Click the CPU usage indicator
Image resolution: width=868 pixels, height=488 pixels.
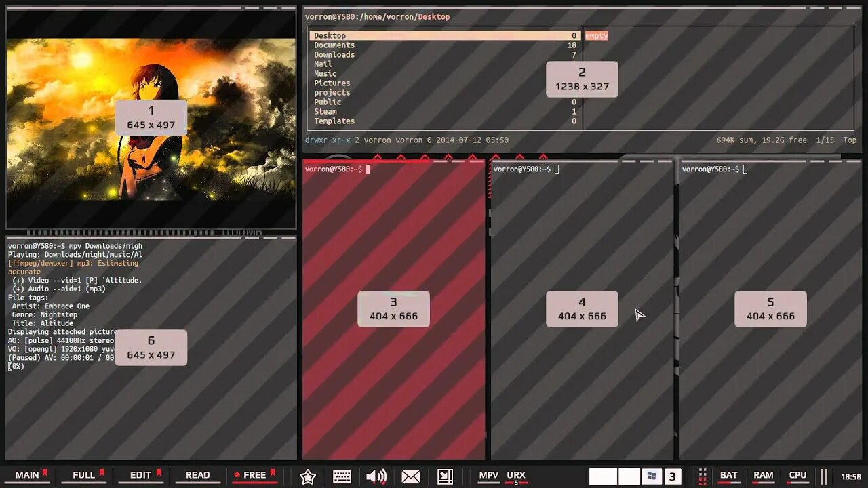(x=797, y=476)
